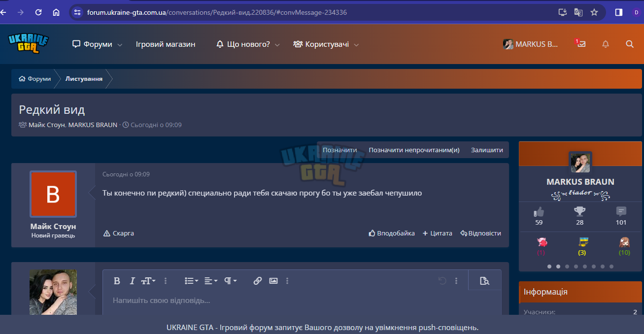
Task: Open Користувачі in navigation
Action: (x=321, y=44)
